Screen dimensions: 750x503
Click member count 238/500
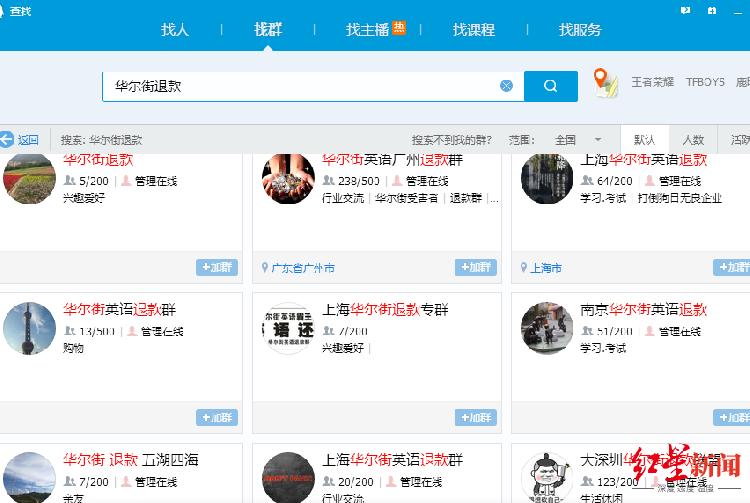coord(359,181)
